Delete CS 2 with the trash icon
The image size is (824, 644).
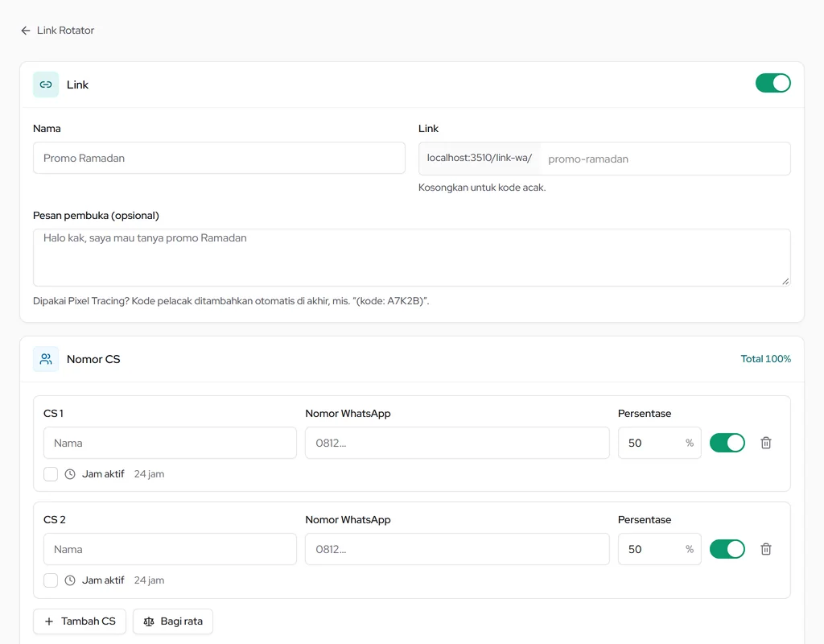[766, 549]
